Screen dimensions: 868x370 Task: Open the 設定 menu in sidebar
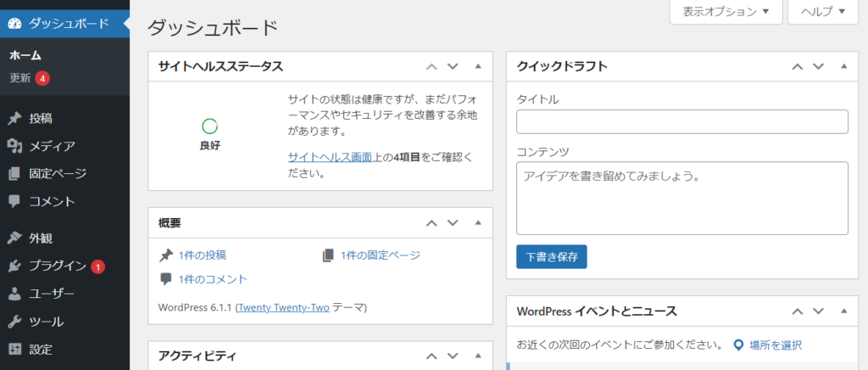(x=40, y=350)
